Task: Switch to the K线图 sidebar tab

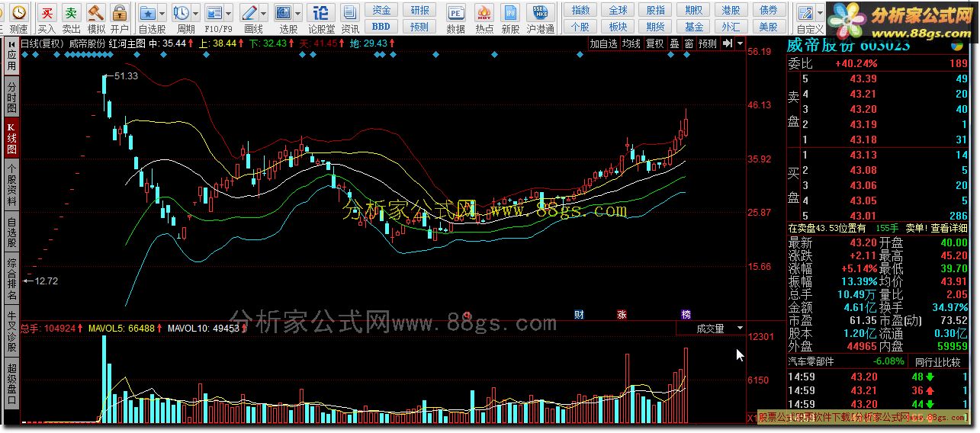Action: coord(11,139)
